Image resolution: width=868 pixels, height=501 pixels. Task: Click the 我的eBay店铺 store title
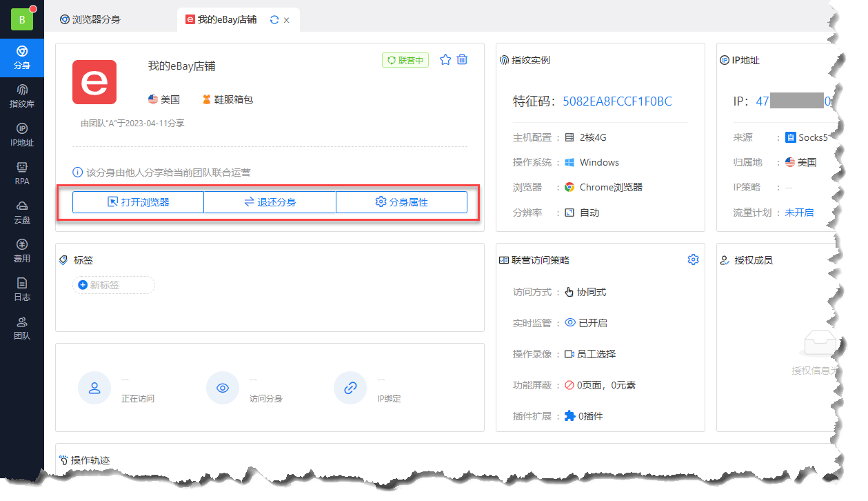[x=182, y=66]
